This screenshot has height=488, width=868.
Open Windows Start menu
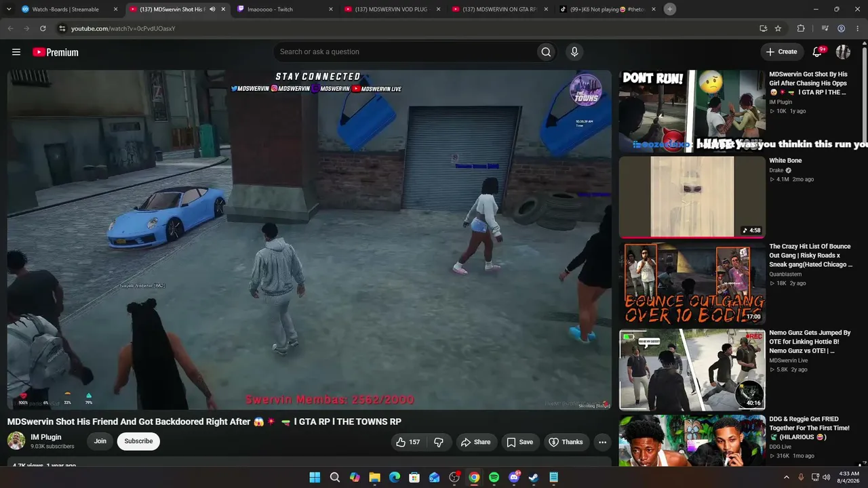(315, 477)
